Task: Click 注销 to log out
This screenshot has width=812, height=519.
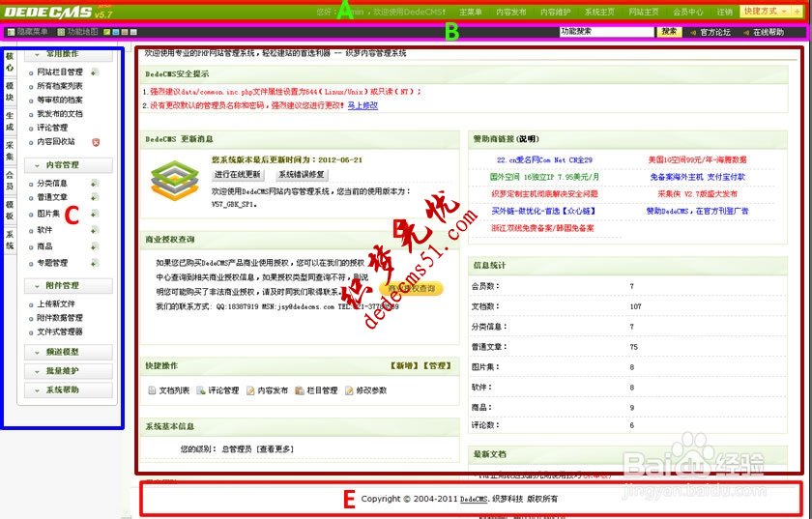Action: pos(724,12)
